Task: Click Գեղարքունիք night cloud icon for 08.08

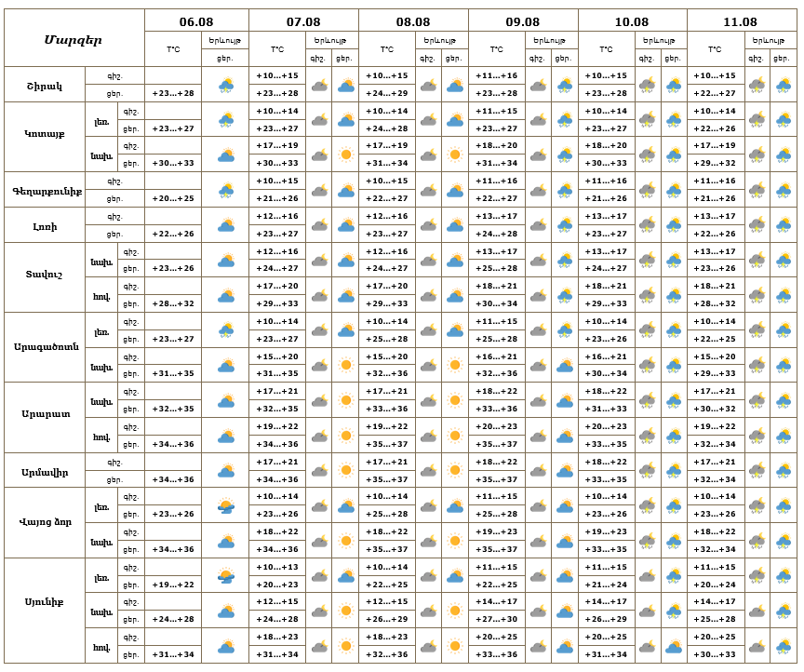Action: click(428, 190)
